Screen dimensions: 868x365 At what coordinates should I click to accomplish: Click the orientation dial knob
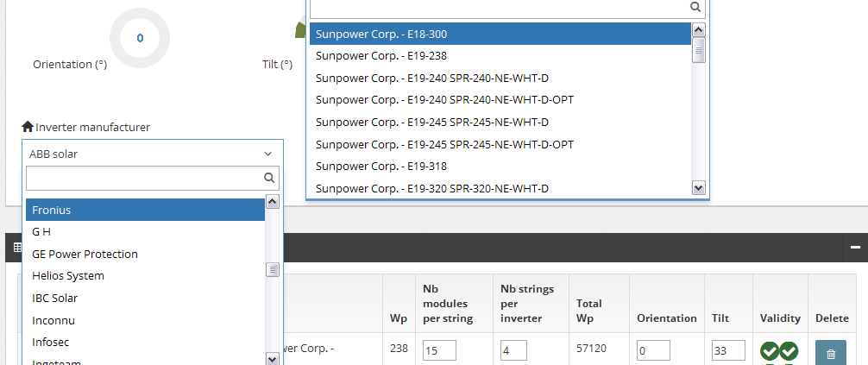[x=140, y=38]
